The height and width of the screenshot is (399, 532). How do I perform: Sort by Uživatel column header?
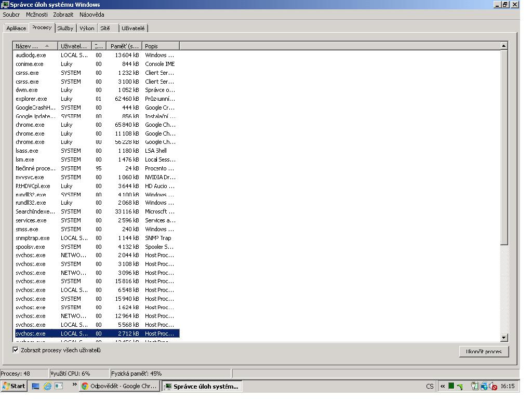coord(75,46)
